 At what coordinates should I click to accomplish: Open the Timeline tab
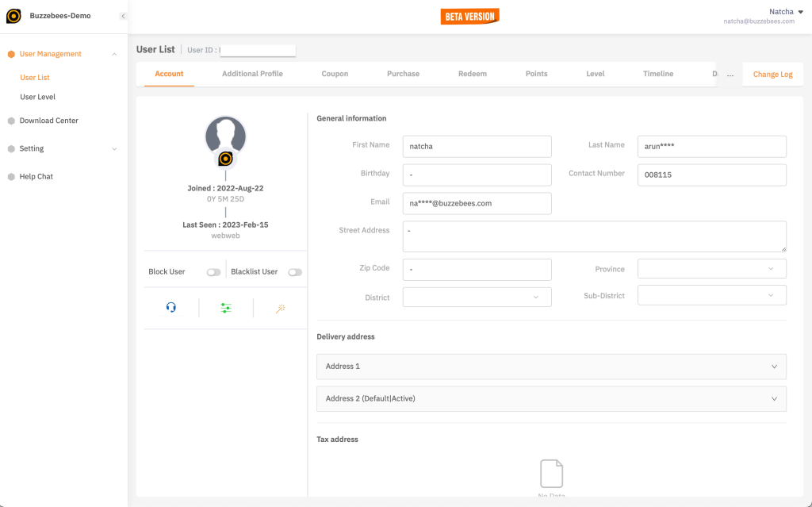(x=657, y=73)
